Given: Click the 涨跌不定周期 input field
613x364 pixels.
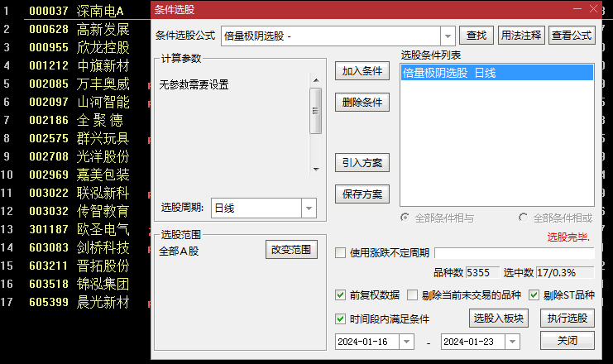Looking at the screenshot, I should tap(515, 253).
